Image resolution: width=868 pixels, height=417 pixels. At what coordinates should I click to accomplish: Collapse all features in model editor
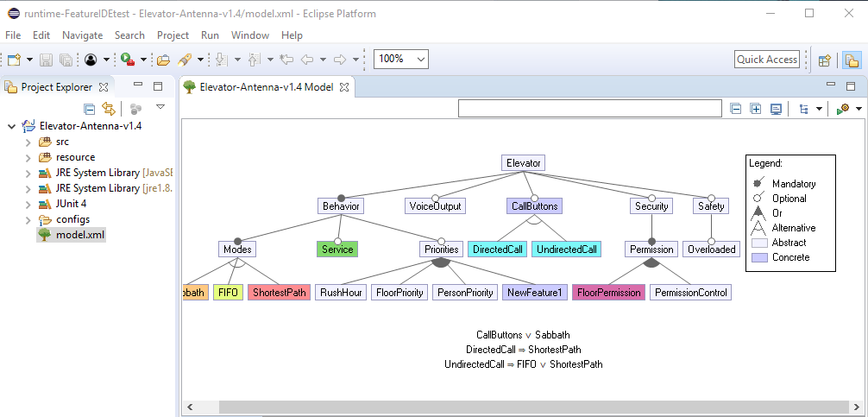point(736,109)
